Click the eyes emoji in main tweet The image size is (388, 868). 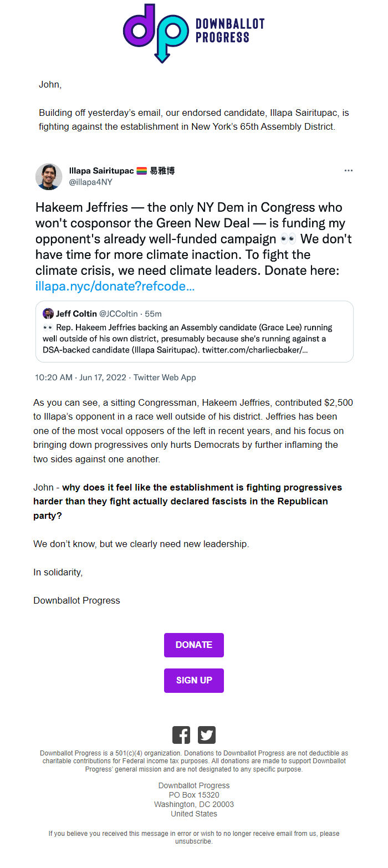[x=289, y=239]
